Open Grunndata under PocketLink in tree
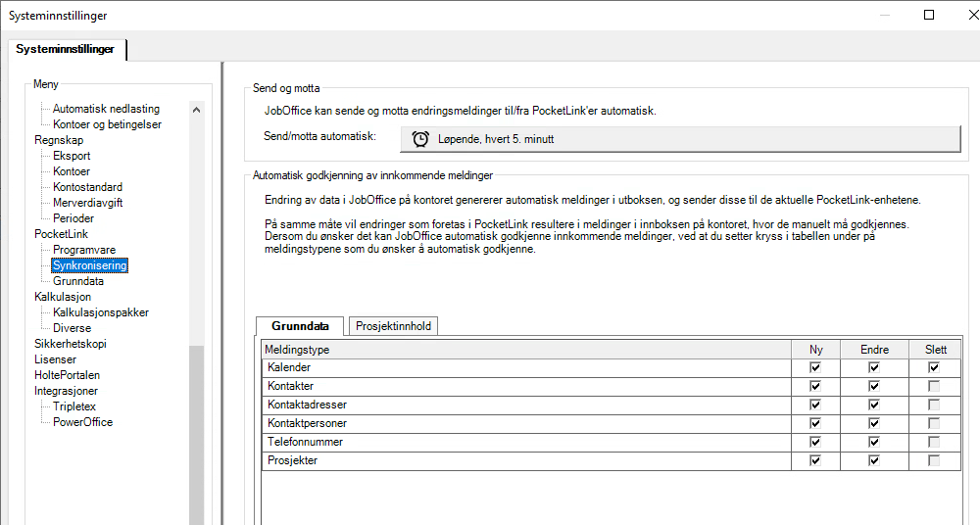980x525 pixels. point(78,281)
